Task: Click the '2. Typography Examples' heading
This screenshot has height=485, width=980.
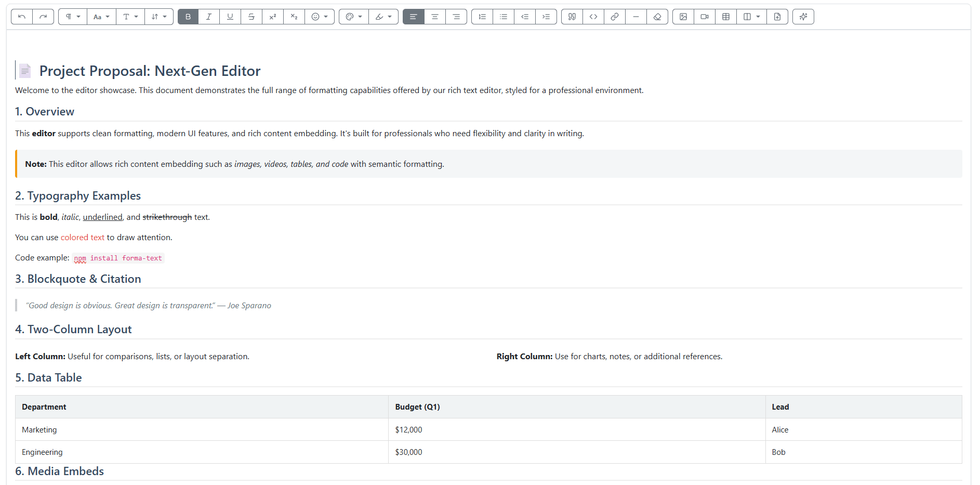Action: [78, 195]
